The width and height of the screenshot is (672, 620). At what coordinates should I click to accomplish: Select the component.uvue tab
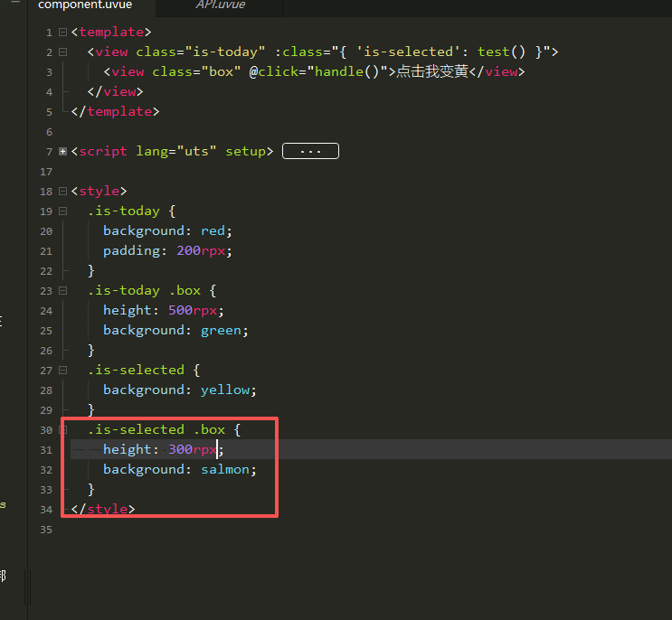point(85,5)
